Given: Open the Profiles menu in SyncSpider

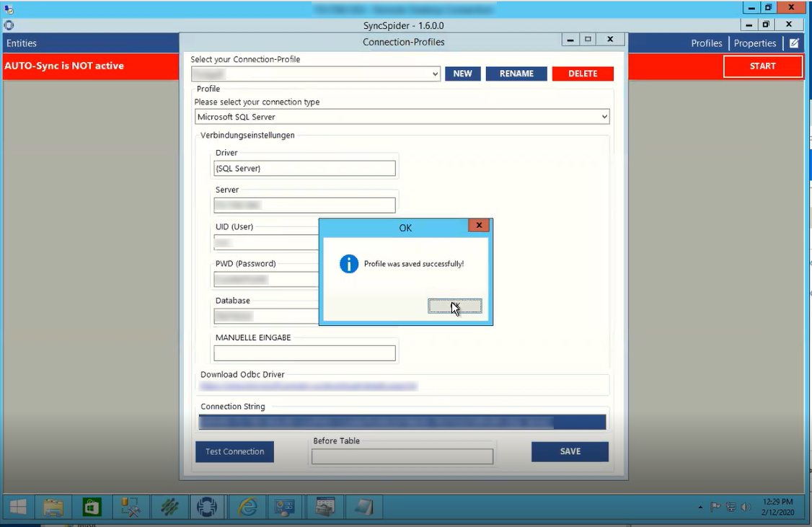Looking at the screenshot, I should pyautogui.click(x=707, y=43).
